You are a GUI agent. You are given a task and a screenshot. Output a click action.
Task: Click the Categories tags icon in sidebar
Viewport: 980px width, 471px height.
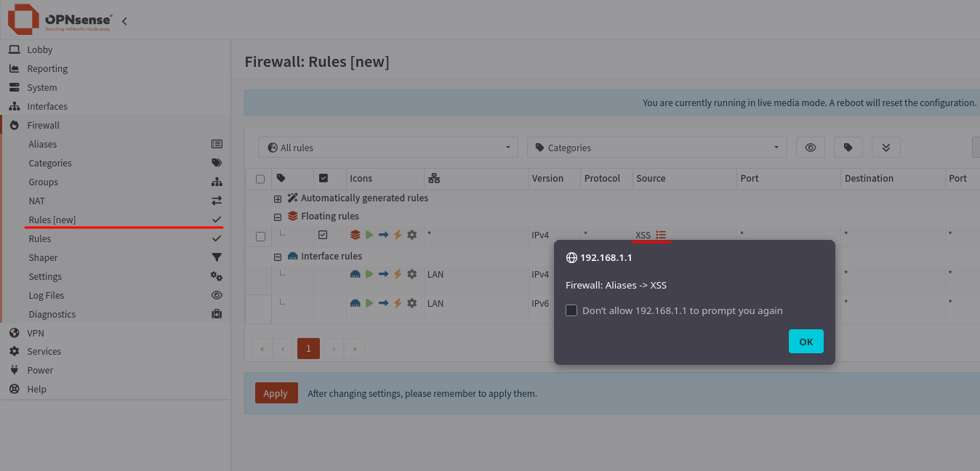(217, 163)
